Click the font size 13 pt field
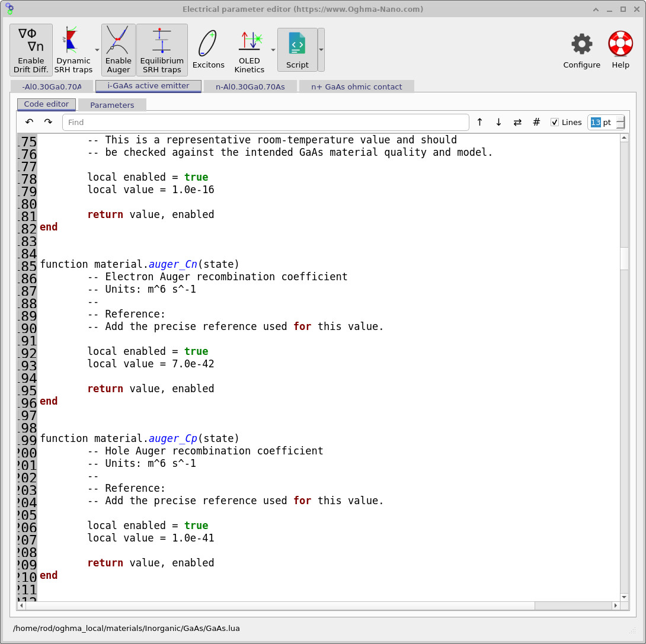 pyautogui.click(x=602, y=122)
